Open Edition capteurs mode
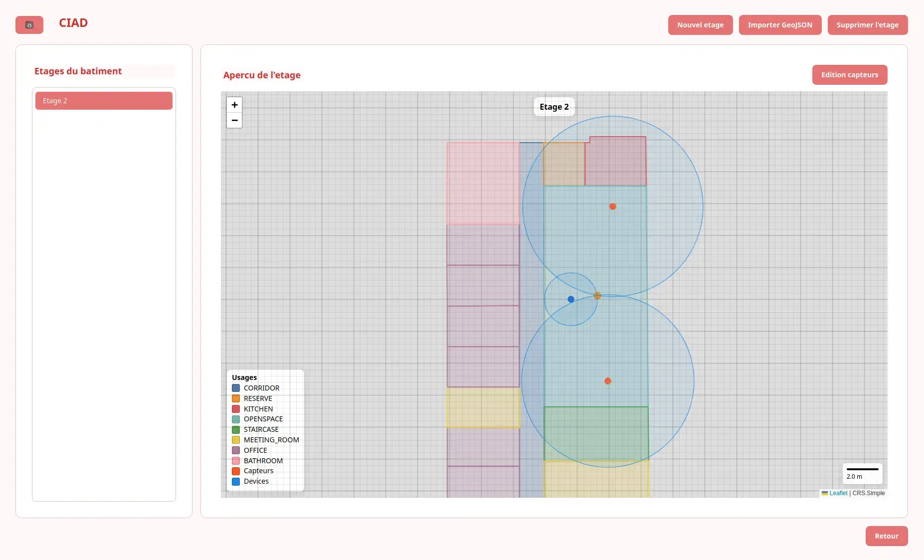 point(849,75)
